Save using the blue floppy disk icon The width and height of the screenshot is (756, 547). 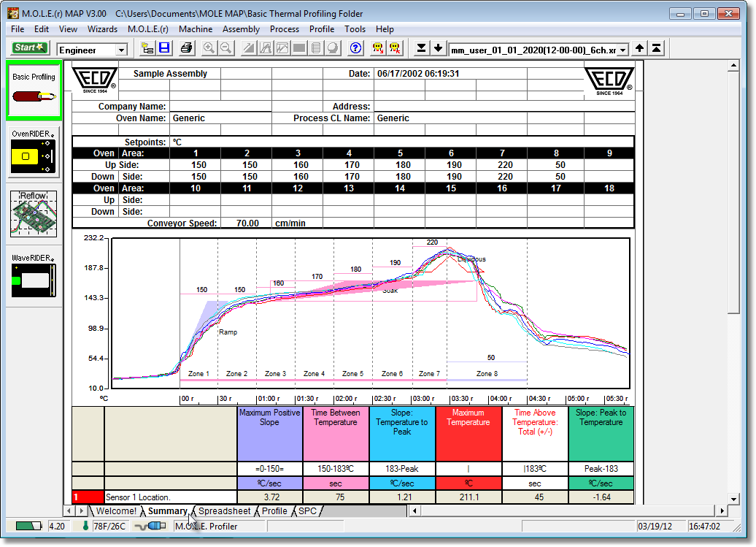164,47
